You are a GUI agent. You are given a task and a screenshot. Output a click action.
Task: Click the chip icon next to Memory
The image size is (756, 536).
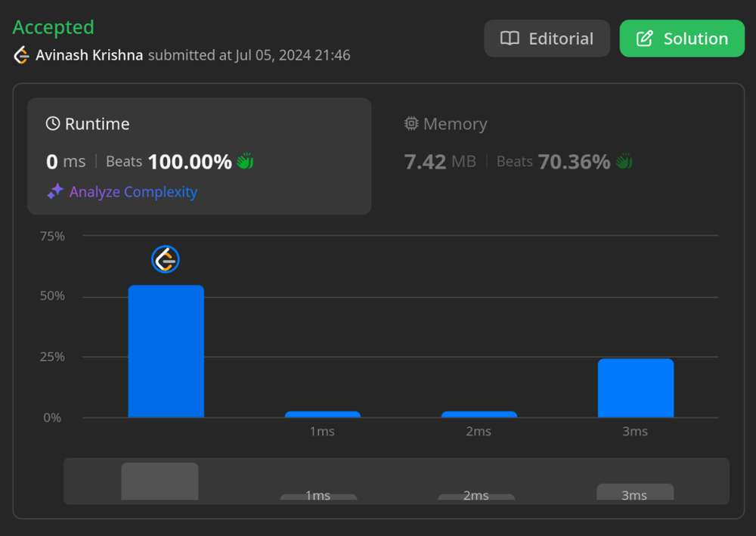point(411,124)
